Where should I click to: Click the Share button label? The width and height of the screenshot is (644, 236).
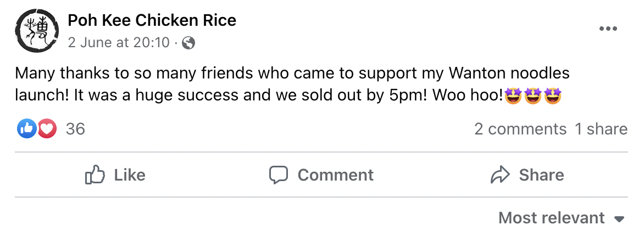(541, 175)
